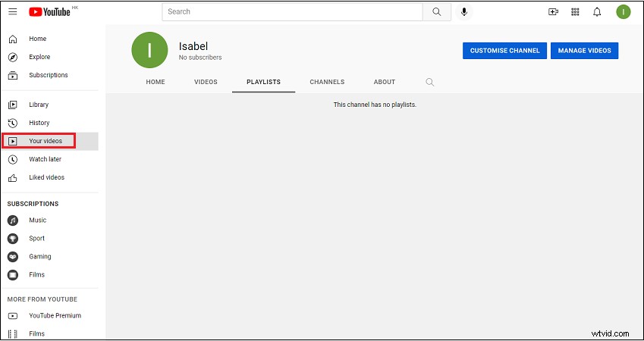Open Subscriptions in the sidebar
Viewport: 644px width, 341px height.
point(49,75)
